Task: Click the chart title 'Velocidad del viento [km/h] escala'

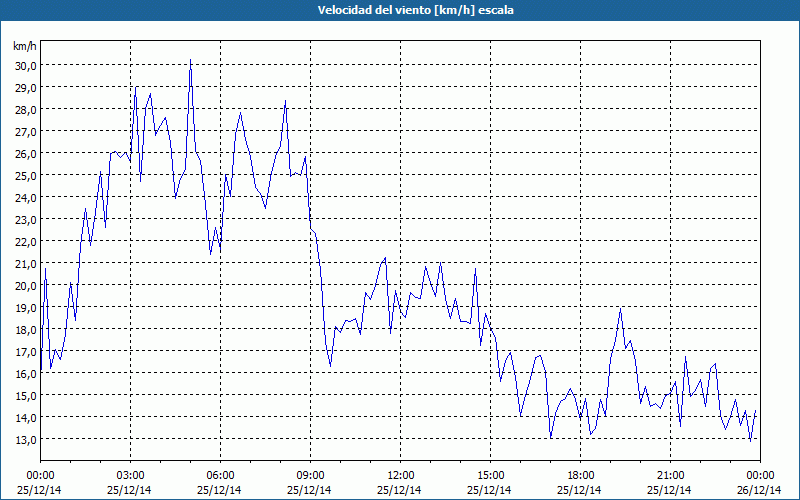Action: 415,10
